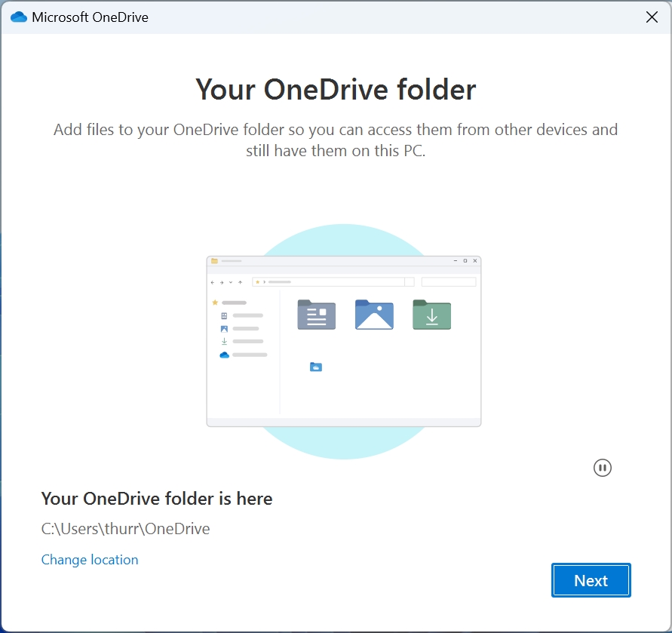Click the "Your OneDrive folder" heading
Viewport: 672px width, 633px height.
click(336, 89)
